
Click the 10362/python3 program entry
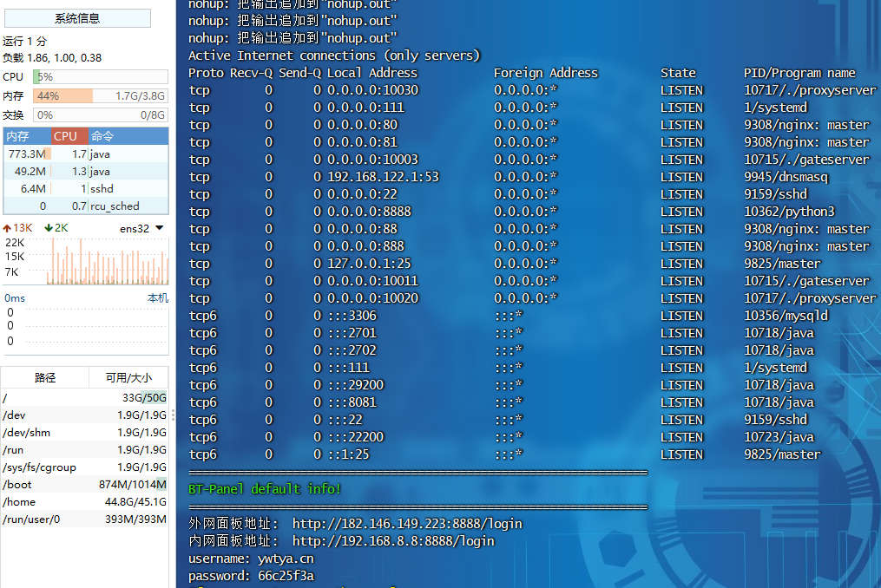789,212
